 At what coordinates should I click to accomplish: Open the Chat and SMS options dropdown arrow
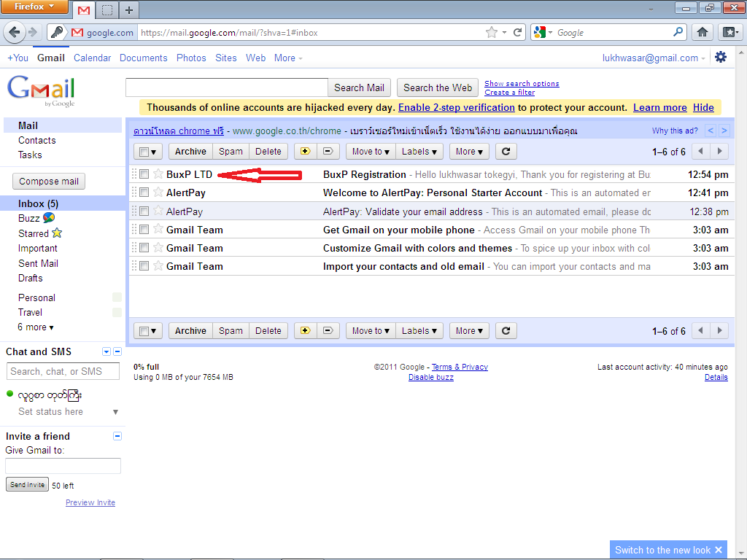click(x=107, y=351)
